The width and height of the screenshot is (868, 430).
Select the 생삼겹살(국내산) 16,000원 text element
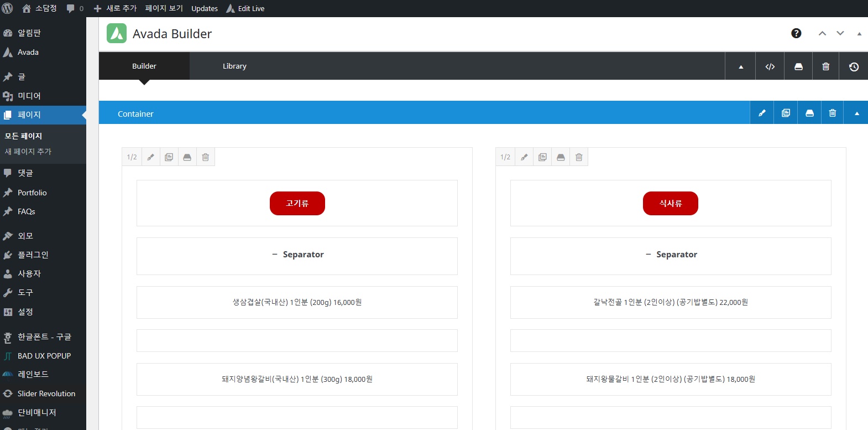click(297, 302)
